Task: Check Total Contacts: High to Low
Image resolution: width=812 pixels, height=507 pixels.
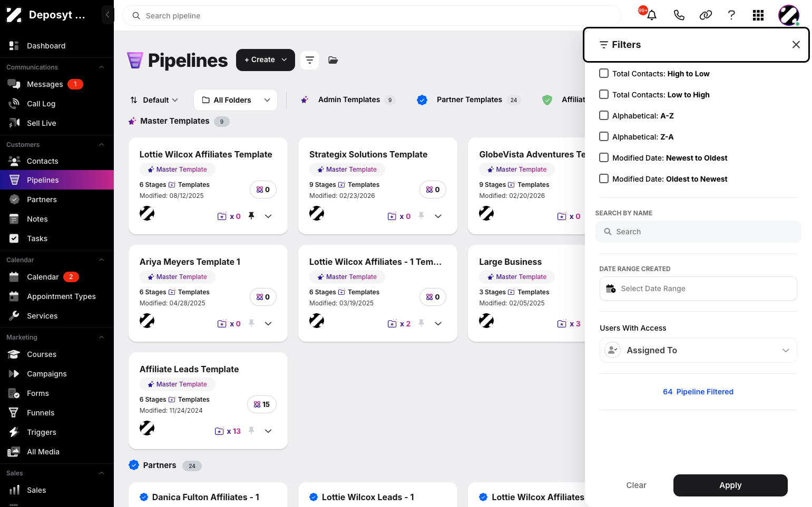Action: [x=604, y=74]
